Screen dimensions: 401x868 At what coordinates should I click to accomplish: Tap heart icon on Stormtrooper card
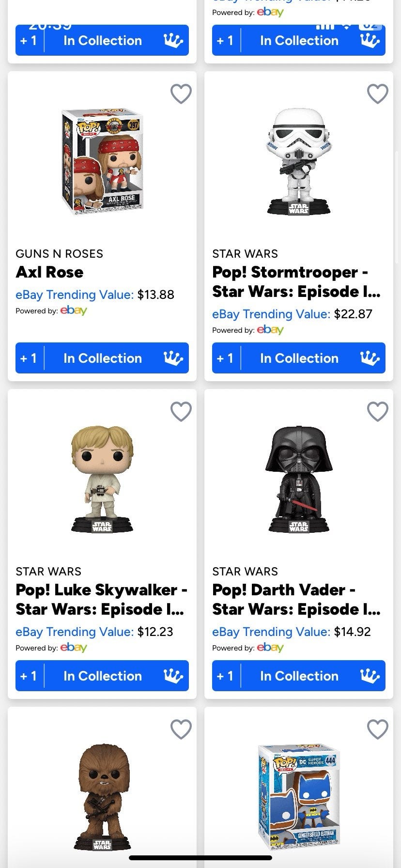tap(378, 94)
